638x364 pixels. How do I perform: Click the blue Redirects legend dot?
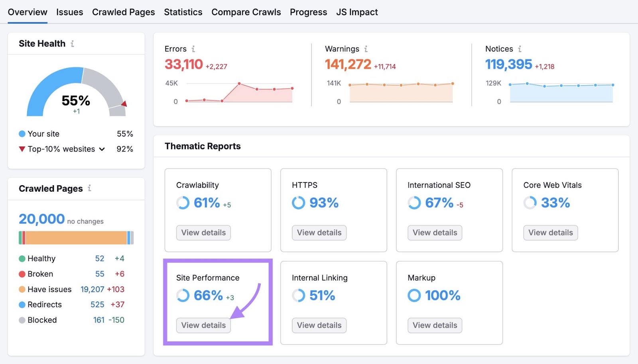[x=22, y=305]
